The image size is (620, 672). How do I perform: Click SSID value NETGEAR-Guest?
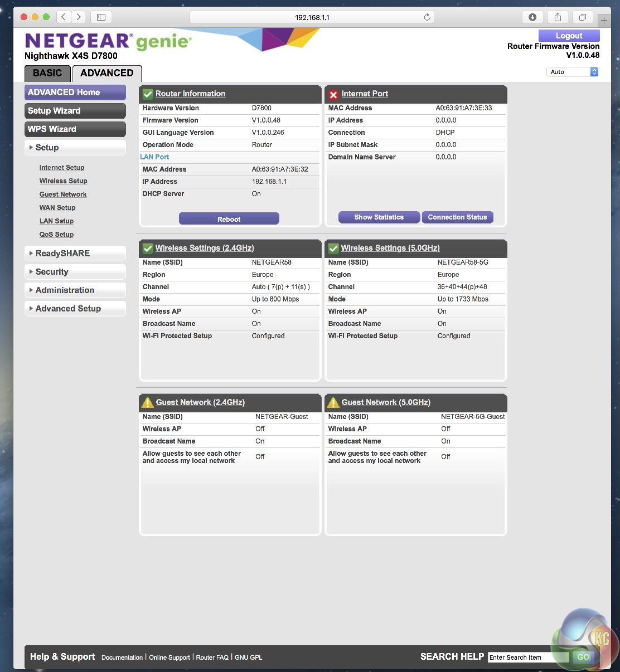tap(282, 417)
